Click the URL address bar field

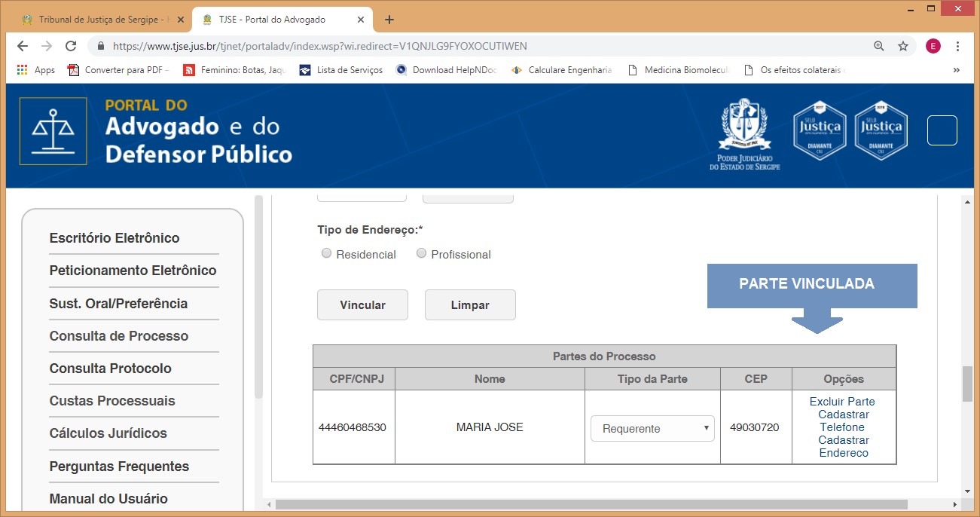click(x=482, y=46)
